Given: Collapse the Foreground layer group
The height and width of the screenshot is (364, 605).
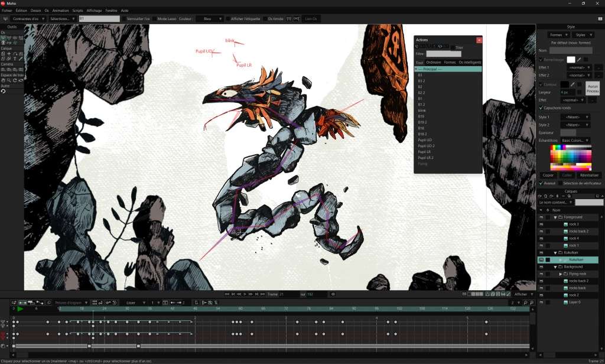Looking at the screenshot, I should click(x=555, y=217).
